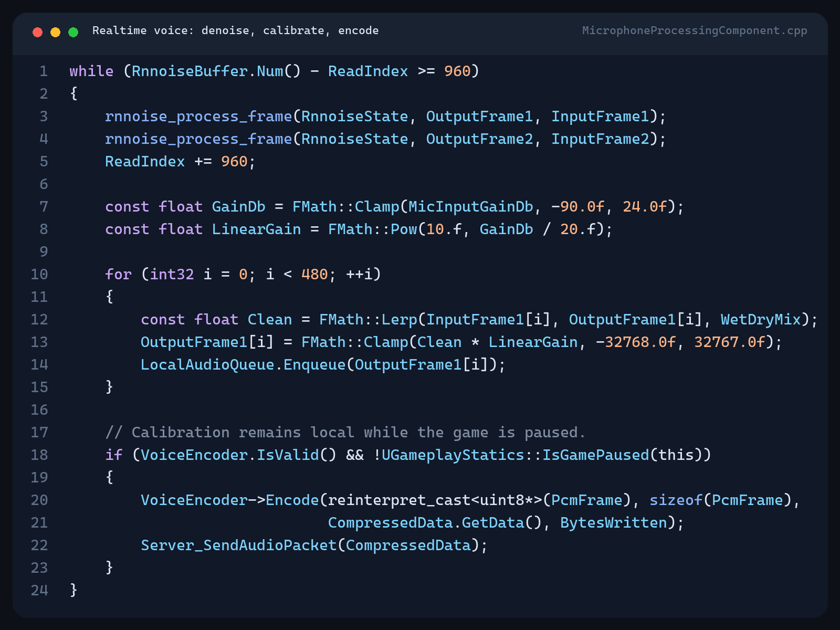Click the 'while' keyword on line 1
The height and width of the screenshot is (630, 840).
click(x=91, y=71)
